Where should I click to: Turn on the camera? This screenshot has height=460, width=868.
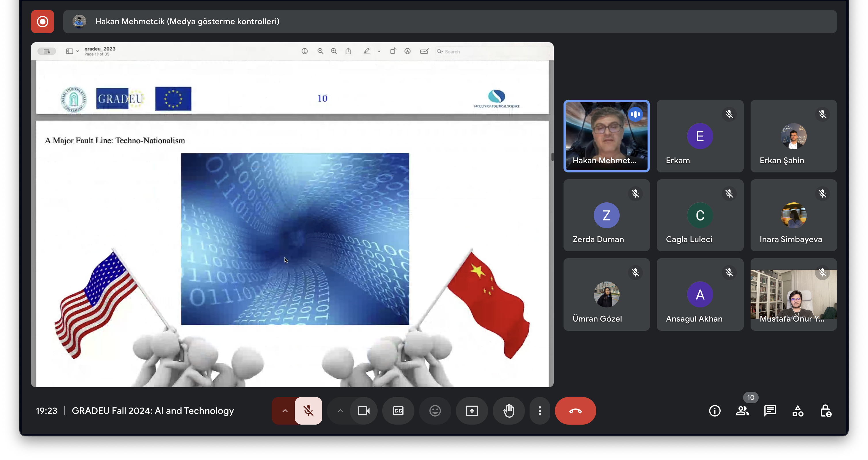point(363,410)
